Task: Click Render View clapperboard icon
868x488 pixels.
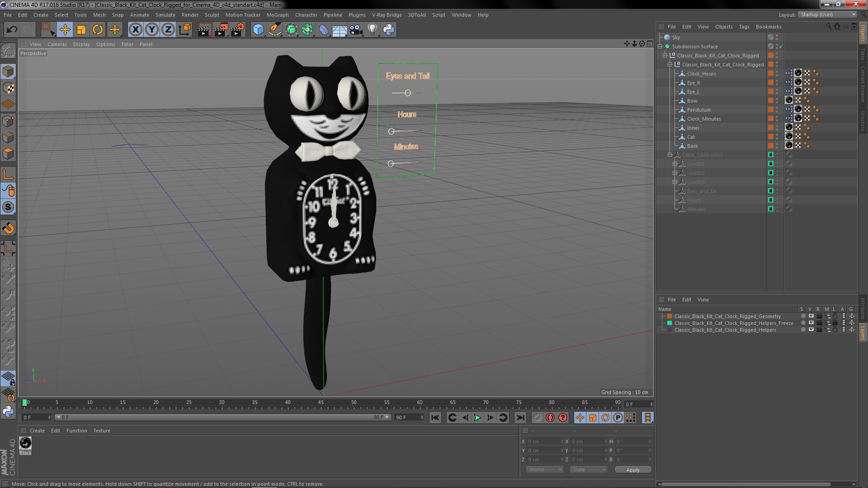Action: click(x=204, y=30)
